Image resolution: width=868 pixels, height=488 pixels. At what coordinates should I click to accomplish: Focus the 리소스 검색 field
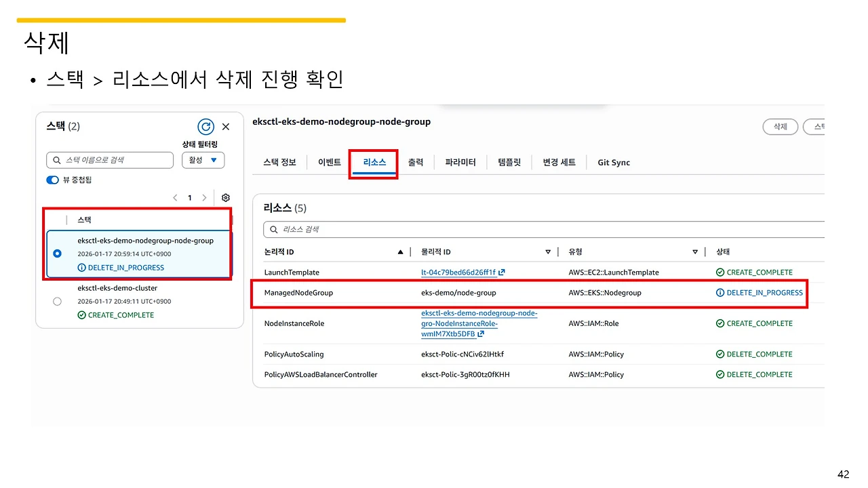click(544, 229)
